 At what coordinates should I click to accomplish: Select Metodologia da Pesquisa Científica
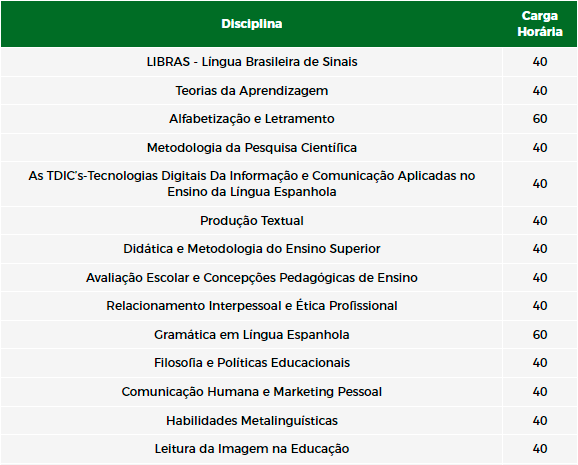(x=251, y=148)
